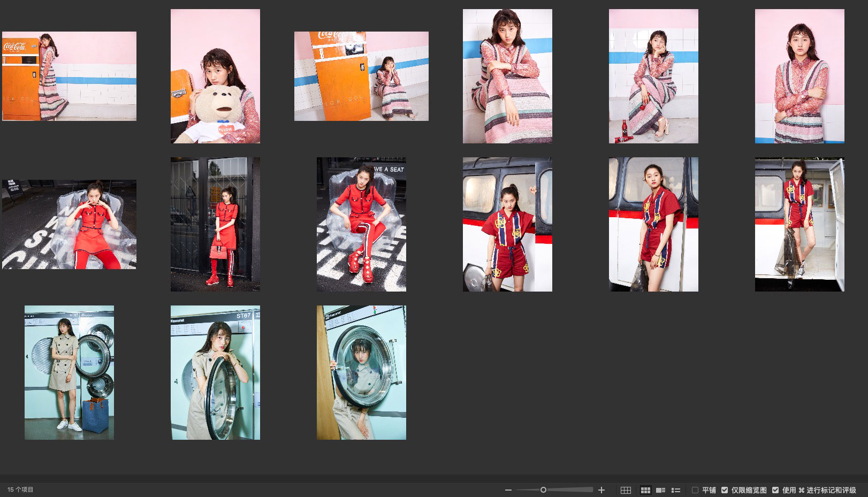This screenshot has width=868, height=497.
Task: Switch to thumbnails grid view
Action: 645,490
